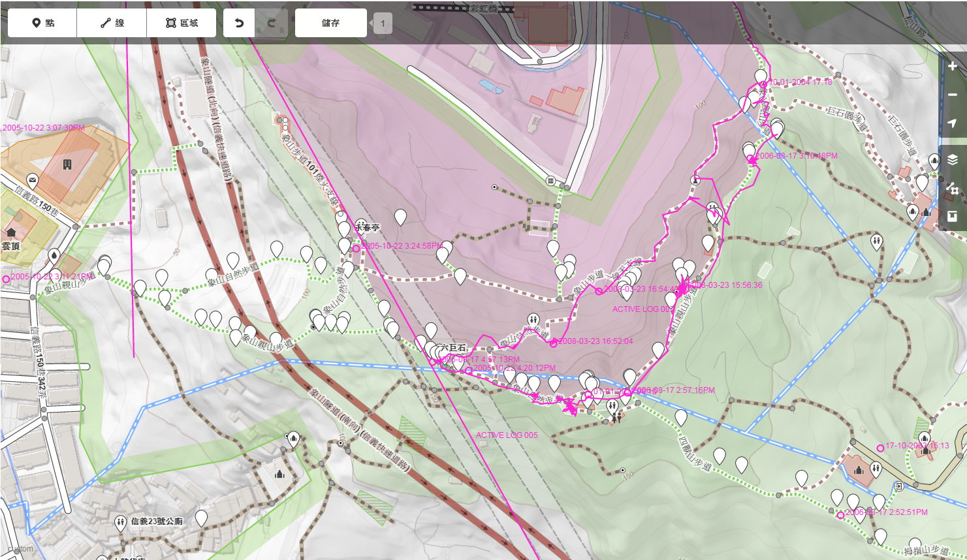Zoom in on the map
Screen dimensions: 967x560
click(953, 66)
